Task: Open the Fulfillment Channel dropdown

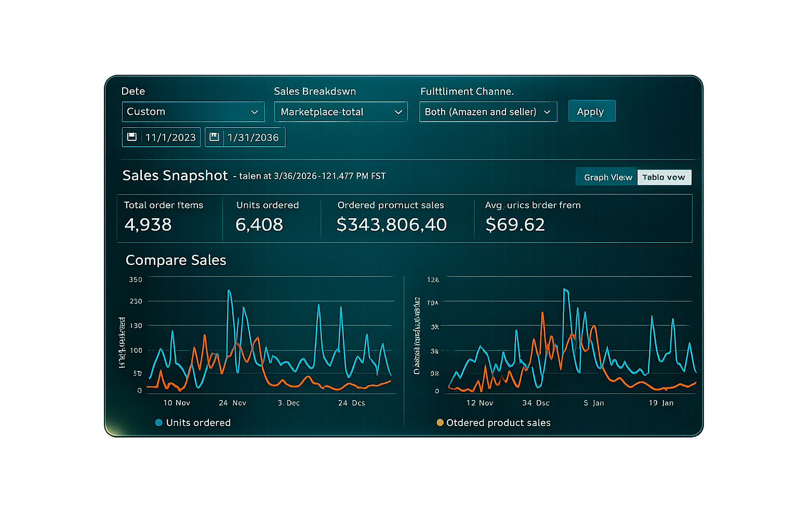Action: [487, 112]
